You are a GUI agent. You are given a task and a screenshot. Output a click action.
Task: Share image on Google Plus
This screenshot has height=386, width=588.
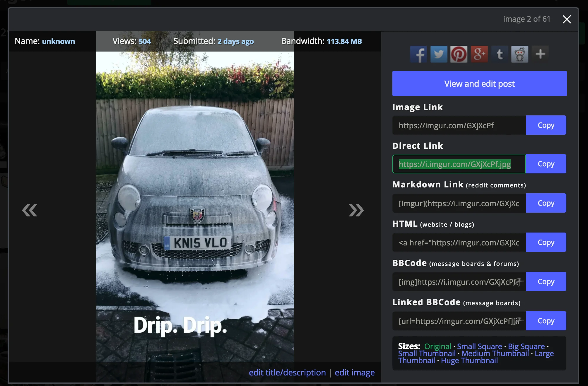(x=479, y=54)
